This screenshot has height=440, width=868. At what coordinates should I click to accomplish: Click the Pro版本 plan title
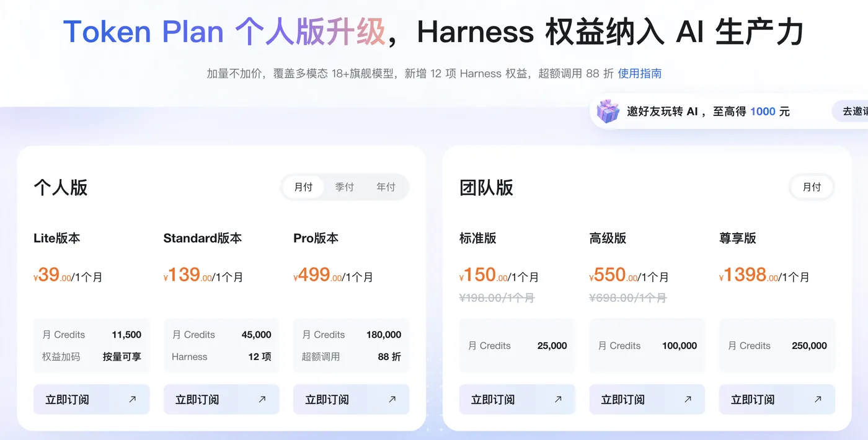click(316, 239)
